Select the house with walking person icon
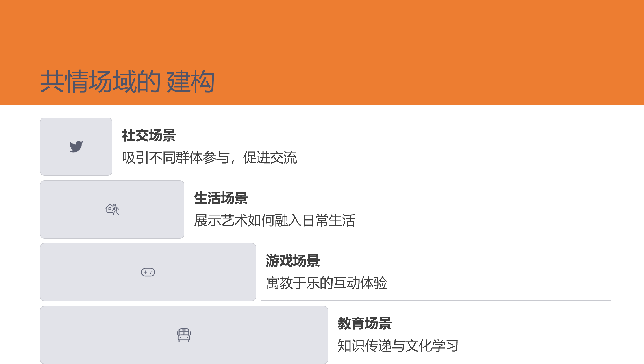 (112, 209)
